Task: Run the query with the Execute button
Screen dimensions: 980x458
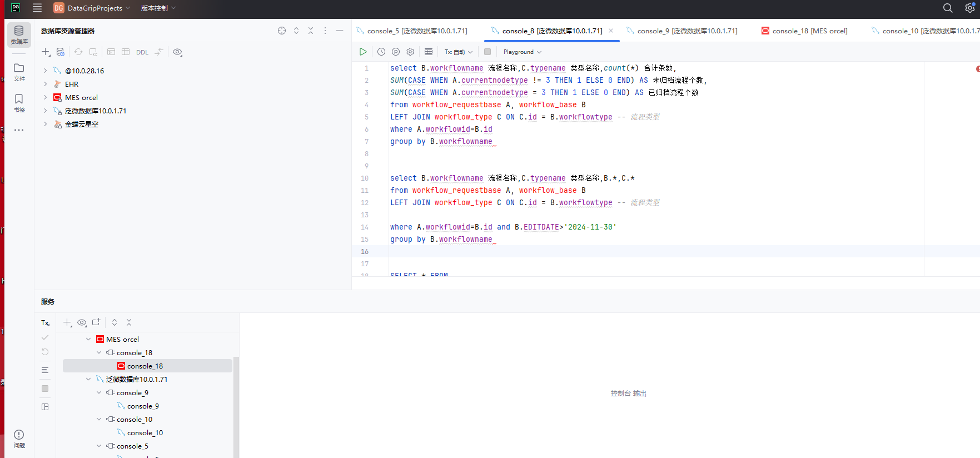Action: coord(363,52)
